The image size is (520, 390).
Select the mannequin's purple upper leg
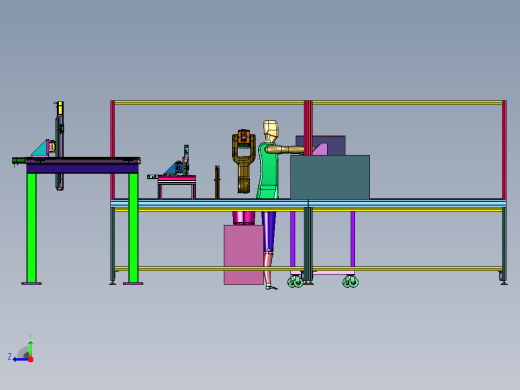[269, 231]
